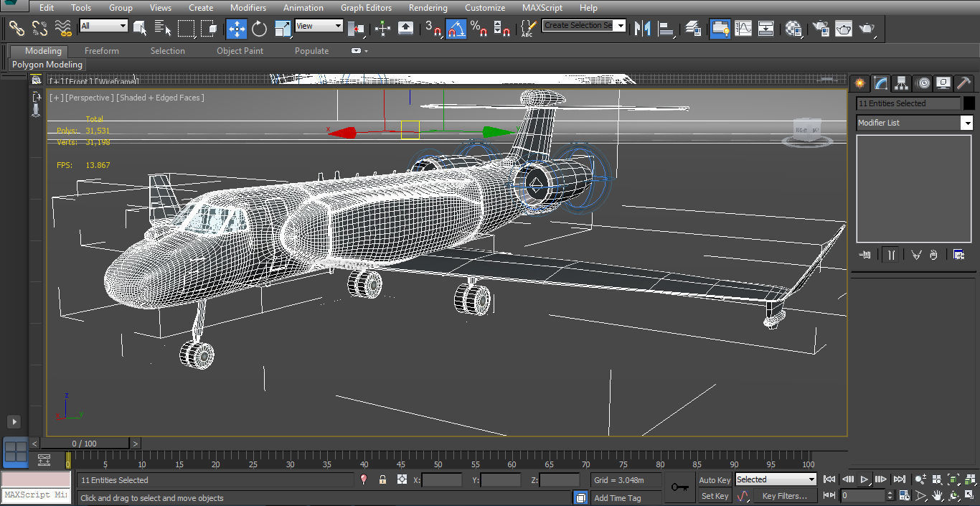Click the Use Pivot Point Center icon
The image size is (980, 506).
(357, 29)
